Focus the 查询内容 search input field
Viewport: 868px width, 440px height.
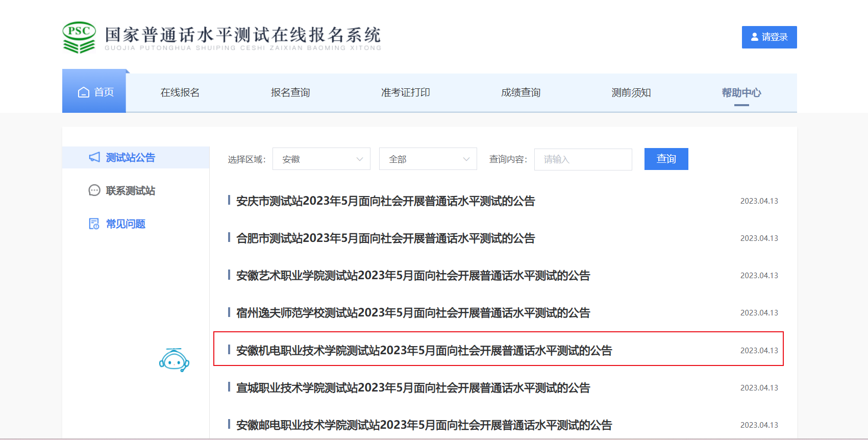click(x=583, y=159)
